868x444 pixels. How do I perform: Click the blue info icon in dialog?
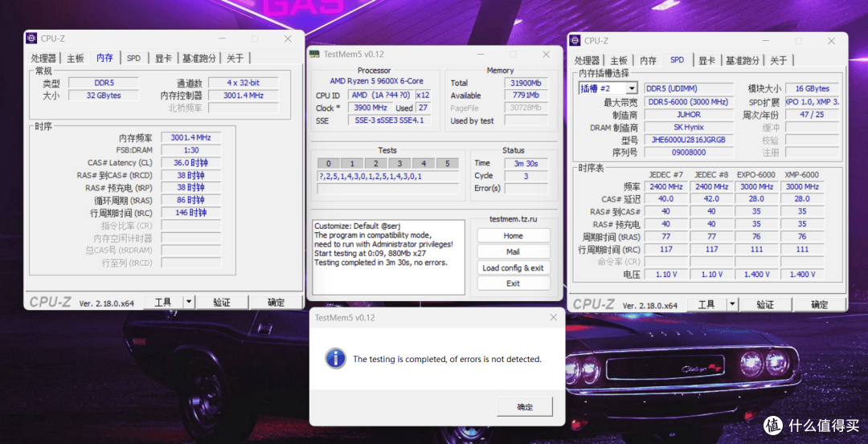pyautogui.click(x=335, y=358)
